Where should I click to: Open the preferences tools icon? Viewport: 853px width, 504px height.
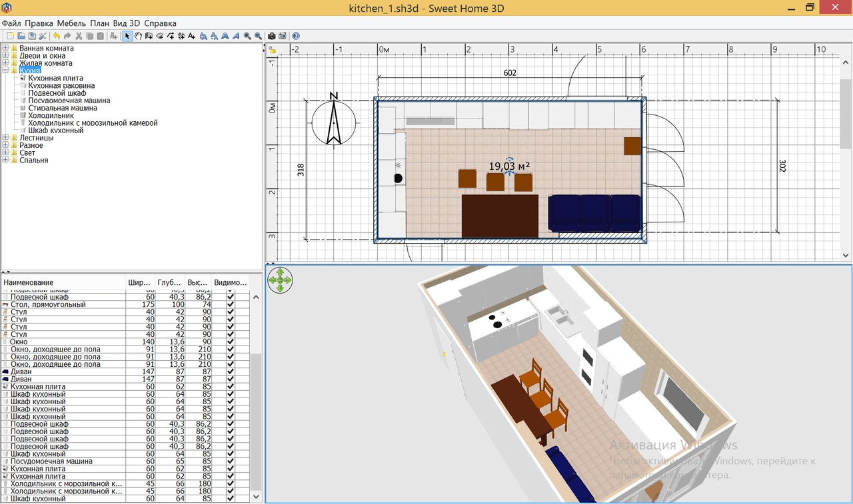tap(43, 36)
